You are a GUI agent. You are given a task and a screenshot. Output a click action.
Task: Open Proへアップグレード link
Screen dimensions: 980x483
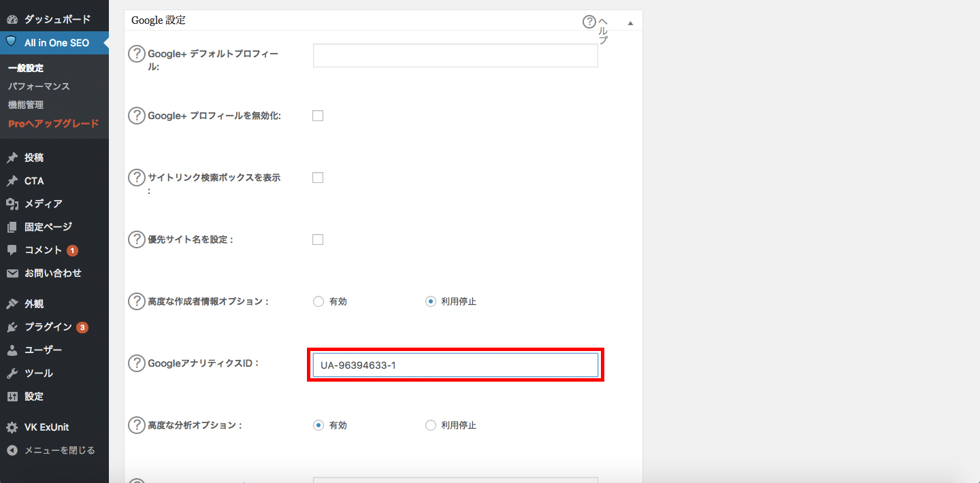tap(53, 123)
